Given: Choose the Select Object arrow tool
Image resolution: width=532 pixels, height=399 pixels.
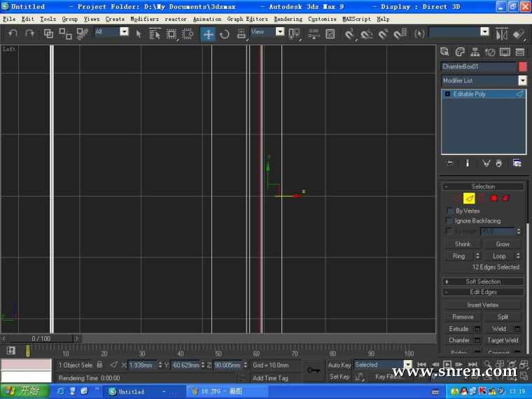Looking at the screenshot, I should (x=139, y=34).
